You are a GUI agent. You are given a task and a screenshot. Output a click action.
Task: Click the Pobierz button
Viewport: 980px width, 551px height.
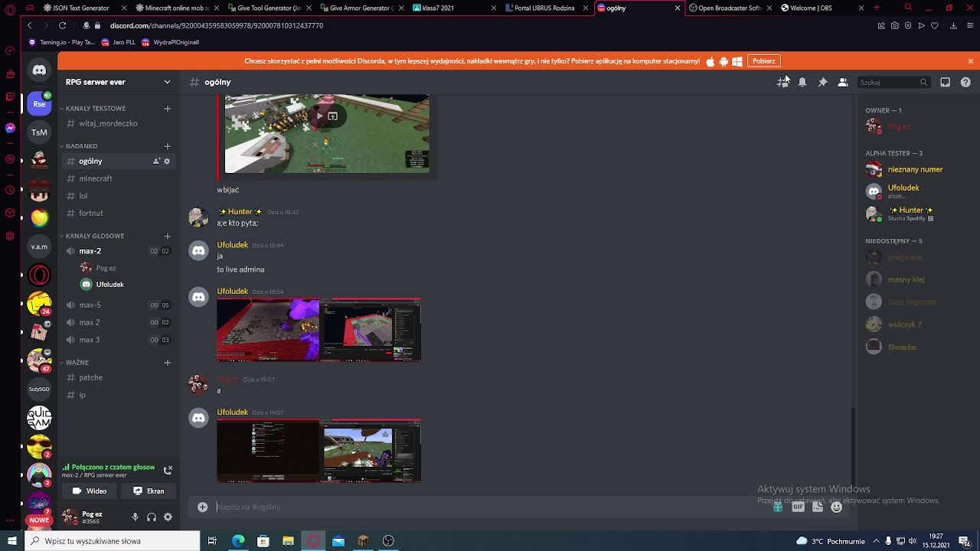tap(763, 61)
